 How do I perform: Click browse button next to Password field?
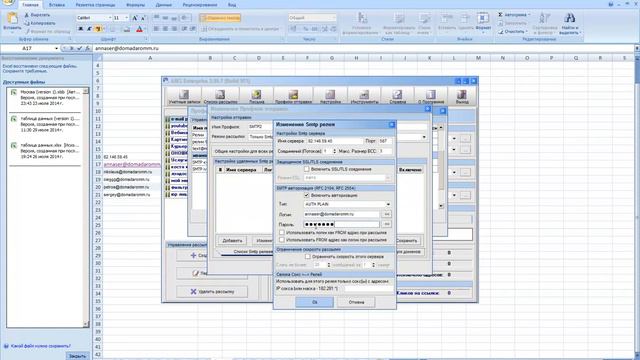tap(387, 224)
